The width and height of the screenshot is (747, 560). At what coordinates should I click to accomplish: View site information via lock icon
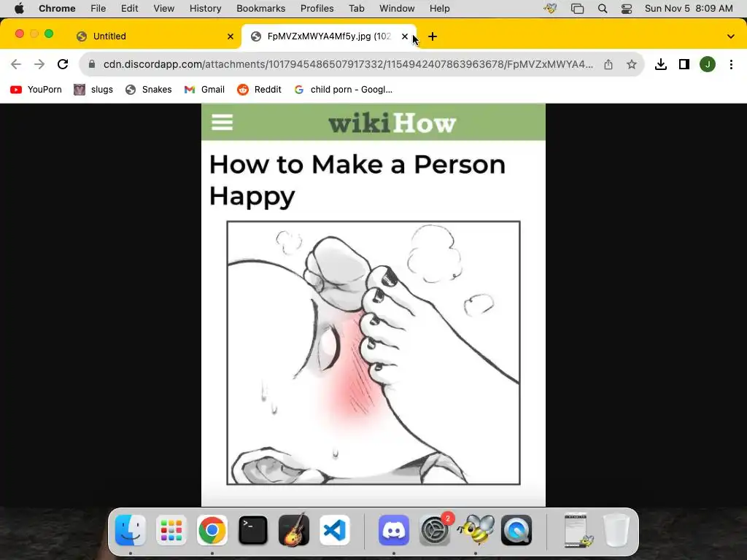click(x=92, y=64)
